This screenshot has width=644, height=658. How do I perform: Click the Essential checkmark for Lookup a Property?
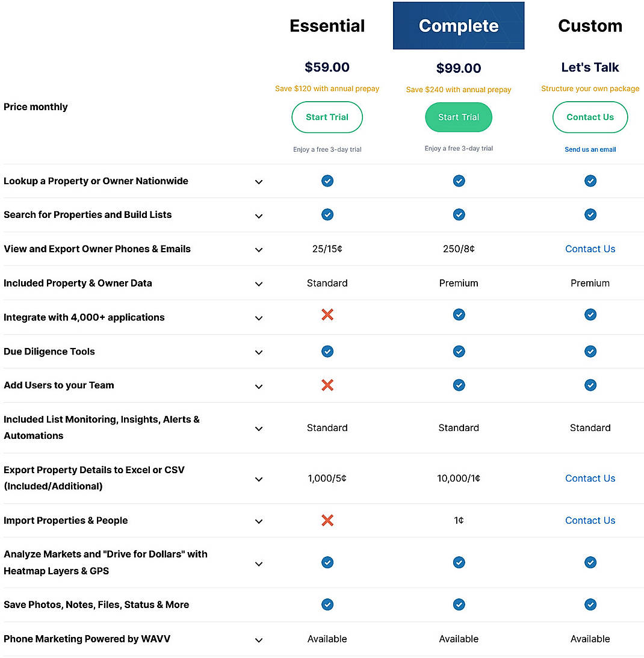tap(327, 181)
